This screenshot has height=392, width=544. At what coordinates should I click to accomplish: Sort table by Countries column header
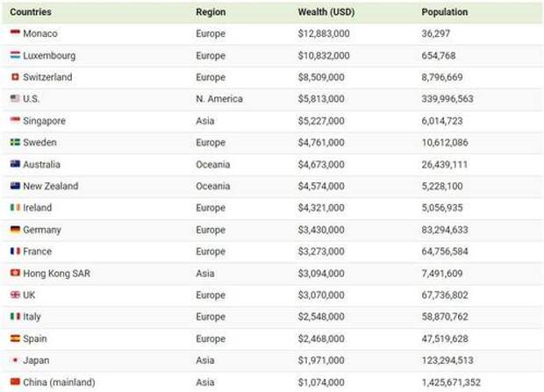point(31,11)
